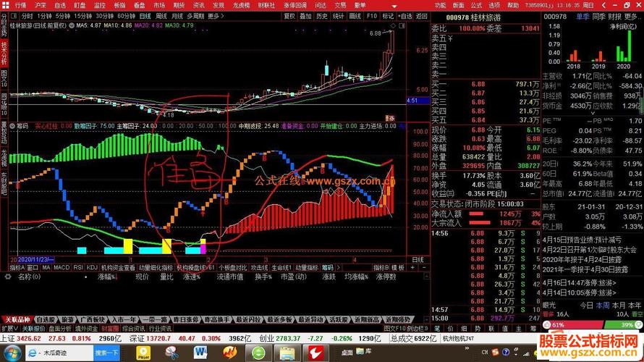The height and width of the screenshot is (362, 644).
Task: Click the date field 2020/11/23 on the timeline
Action: tap(35, 260)
